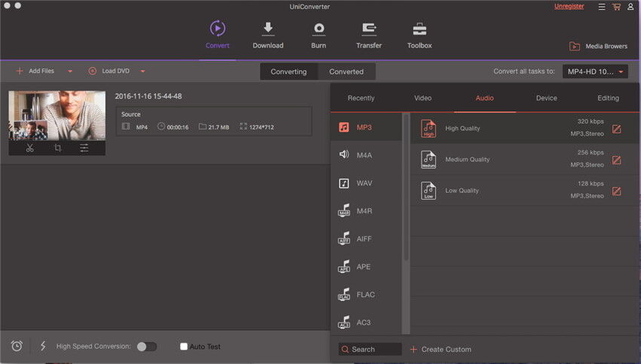Image resolution: width=641 pixels, height=364 pixels.
Task: Choose MP3 audio format
Action: pyautogui.click(x=367, y=127)
